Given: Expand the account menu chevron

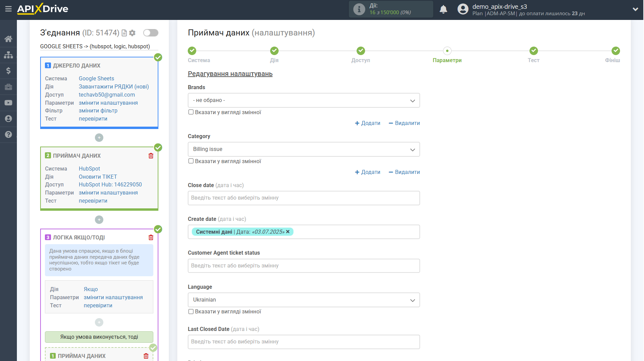Looking at the screenshot, I should (x=635, y=9).
